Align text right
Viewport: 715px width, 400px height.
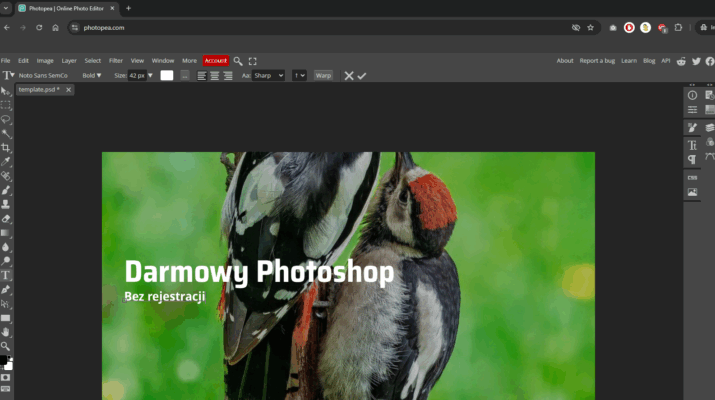point(228,76)
